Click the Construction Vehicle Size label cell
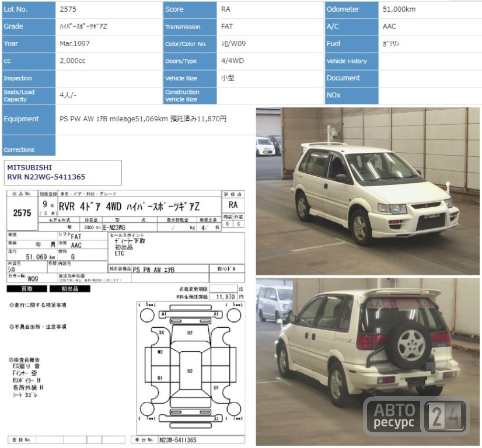Screen dimensions: 482x448 tap(190, 96)
